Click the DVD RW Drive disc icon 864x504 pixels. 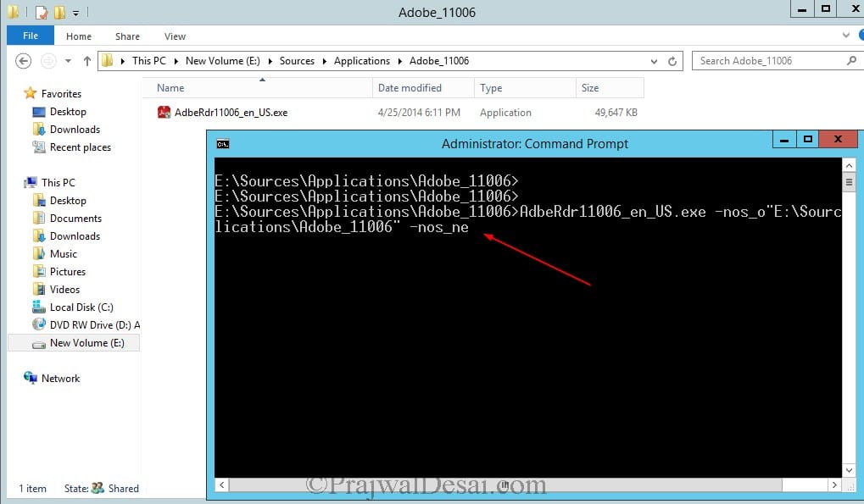point(38,324)
